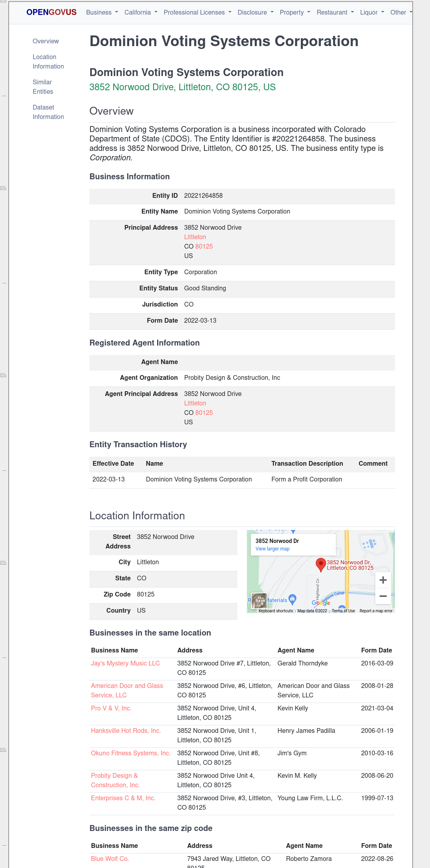
Task: Open Dataset Information in sidebar
Action: [48, 112]
